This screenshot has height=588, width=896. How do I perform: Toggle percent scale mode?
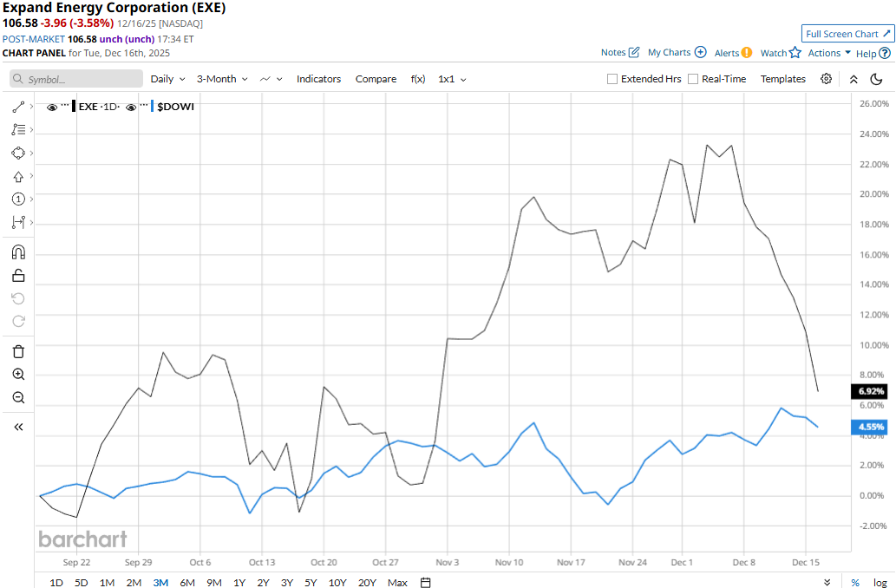[855, 582]
